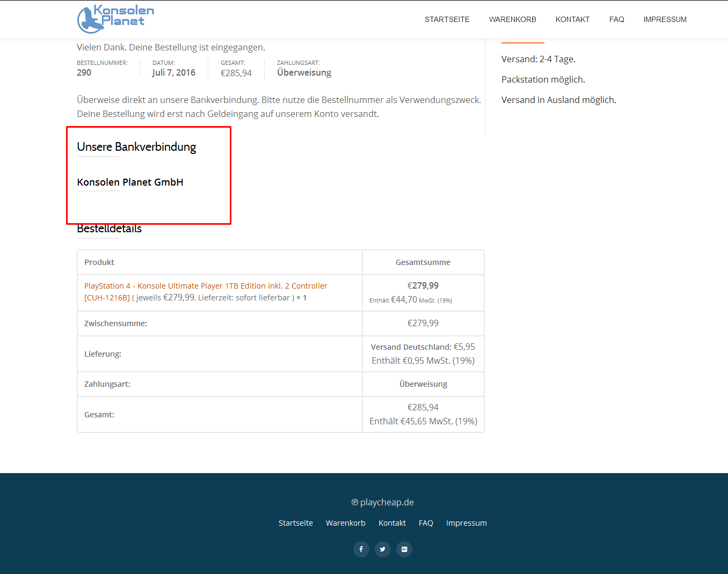Image resolution: width=728 pixels, height=574 pixels.
Task: Click the Vielen Dank confirmation message
Action: 171,47
